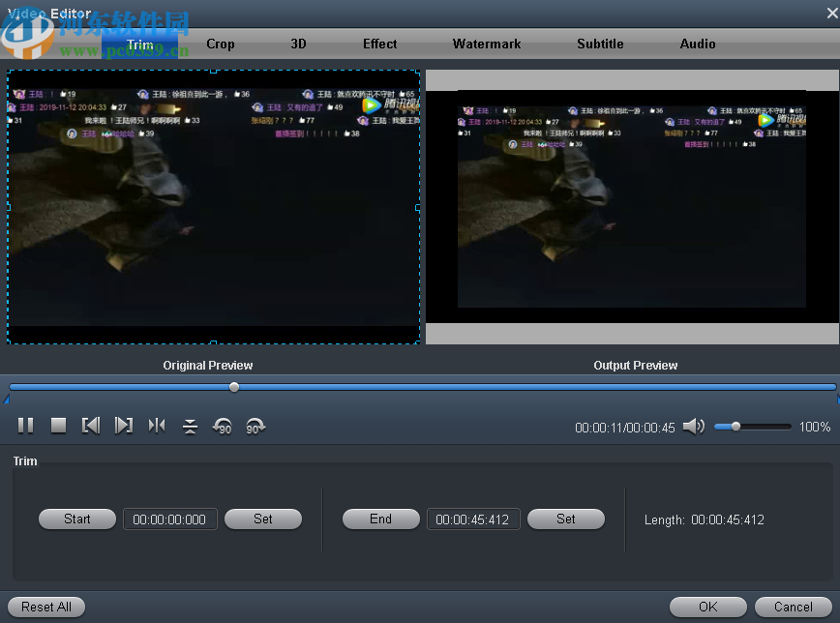This screenshot has height=623, width=840.
Task: Flip the video vertically
Action: coord(190,426)
